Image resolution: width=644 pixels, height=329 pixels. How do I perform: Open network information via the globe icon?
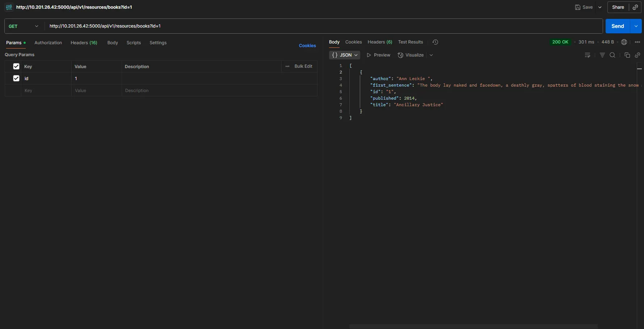pyautogui.click(x=624, y=42)
